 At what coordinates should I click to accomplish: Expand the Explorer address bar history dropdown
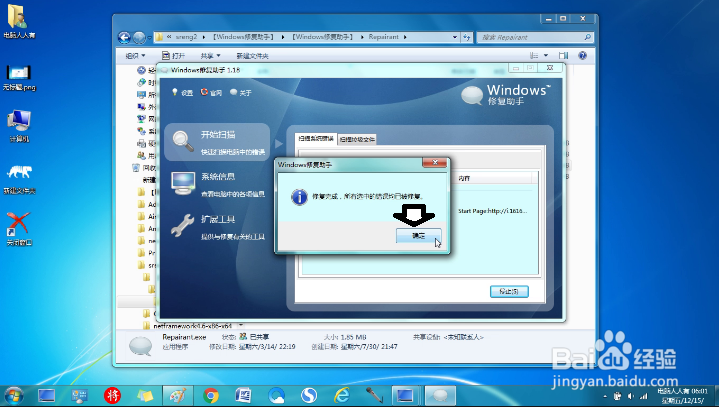tap(455, 37)
